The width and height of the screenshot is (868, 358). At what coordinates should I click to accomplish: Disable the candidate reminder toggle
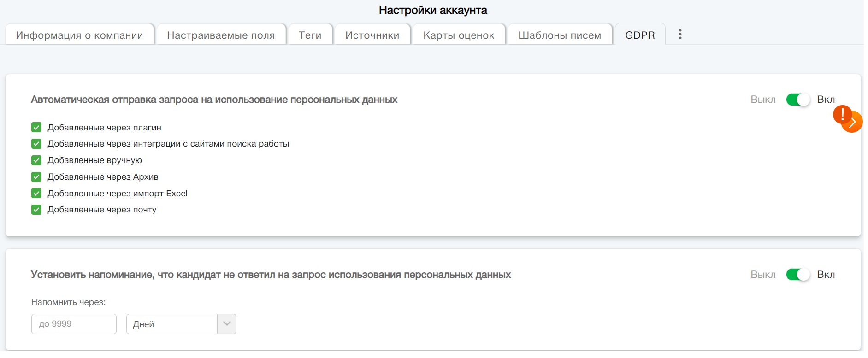(x=797, y=275)
